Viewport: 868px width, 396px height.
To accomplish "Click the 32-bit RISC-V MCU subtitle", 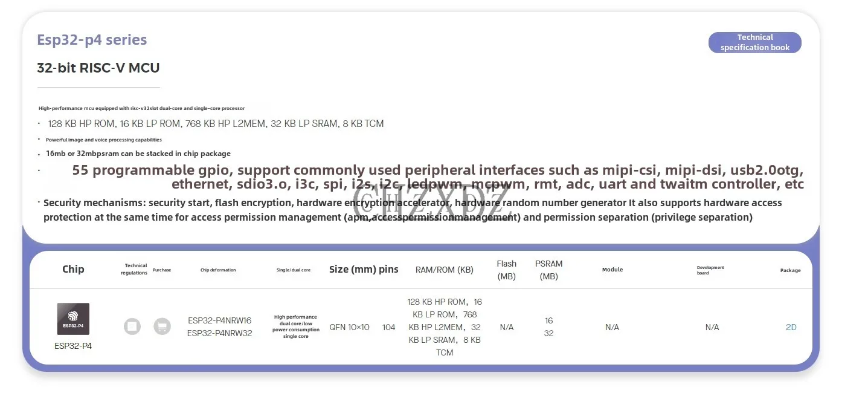I will point(98,68).
